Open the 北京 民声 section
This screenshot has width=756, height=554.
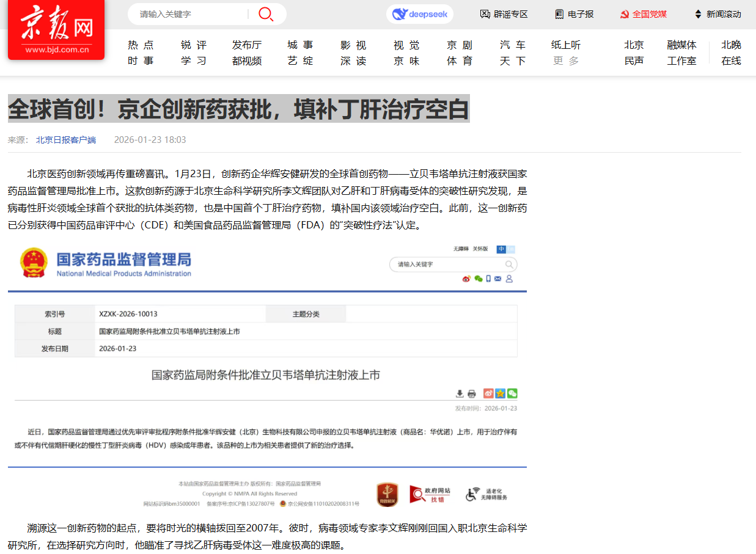click(634, 53)
